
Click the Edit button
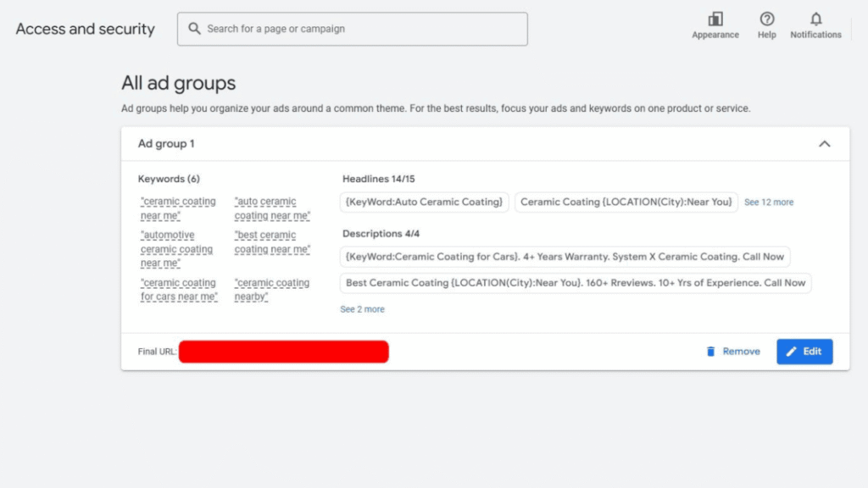click(804, 351)
